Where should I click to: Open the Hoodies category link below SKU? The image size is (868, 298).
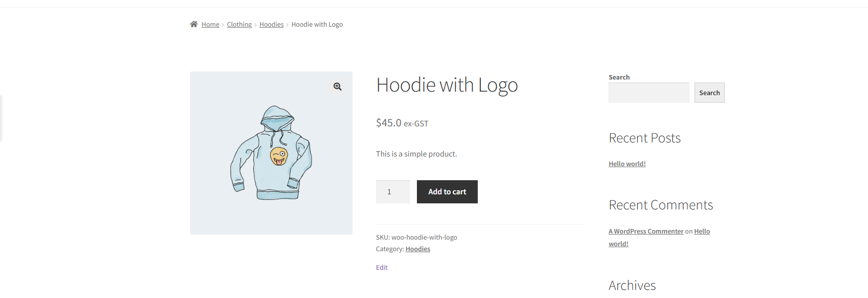click(x=418, y=249)
